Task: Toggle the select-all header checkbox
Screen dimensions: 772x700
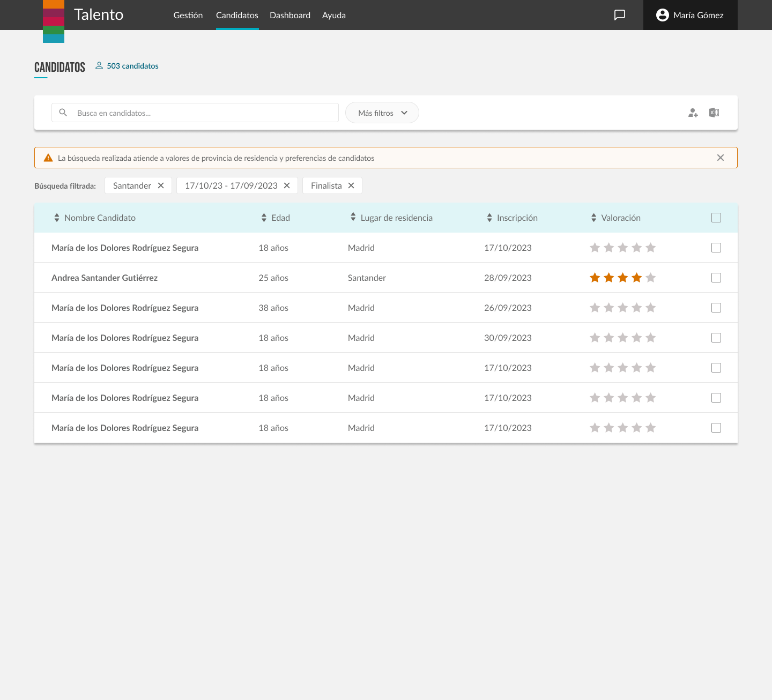Action: pos(716,218)
